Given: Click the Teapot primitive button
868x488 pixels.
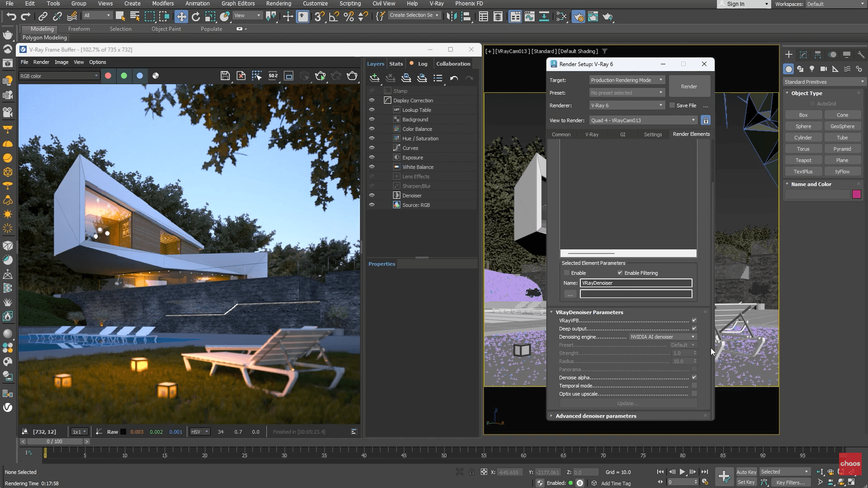Looking at the screenshot, I should (803, 160).
